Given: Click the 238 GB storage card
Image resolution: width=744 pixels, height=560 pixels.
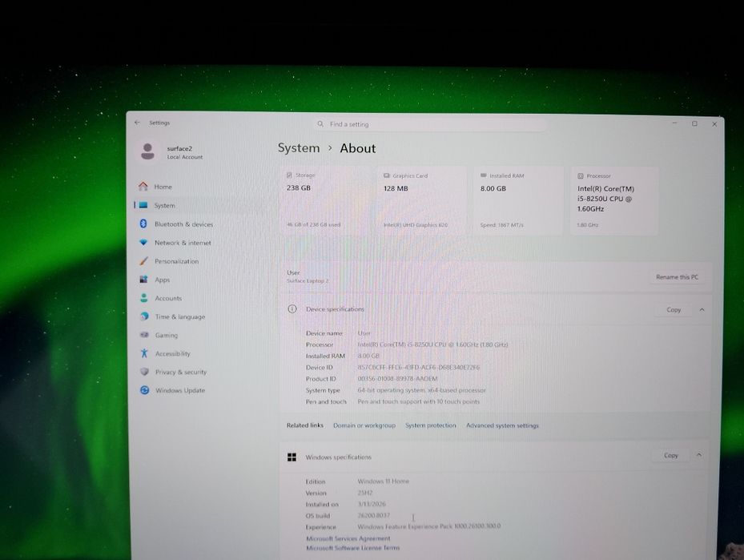Looking at the screenshot, I should [x=327, y=200].
